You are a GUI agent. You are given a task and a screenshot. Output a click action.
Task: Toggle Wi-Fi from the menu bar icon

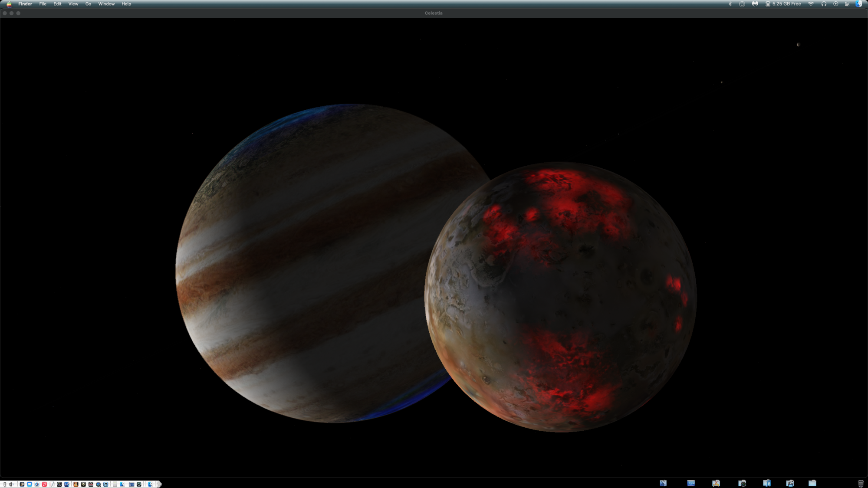click(x=811, y=4)
